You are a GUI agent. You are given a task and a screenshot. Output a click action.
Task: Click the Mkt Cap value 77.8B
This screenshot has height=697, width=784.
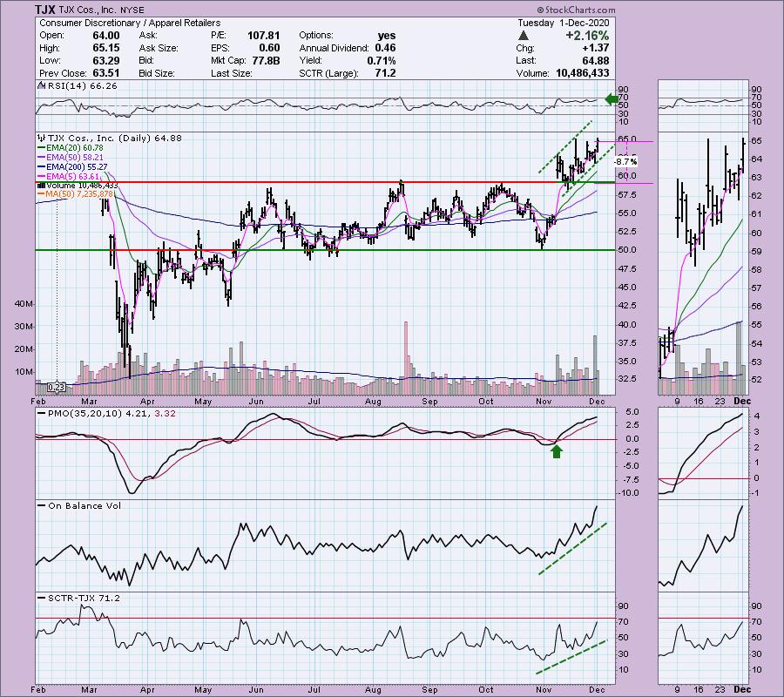pos(265,60)
